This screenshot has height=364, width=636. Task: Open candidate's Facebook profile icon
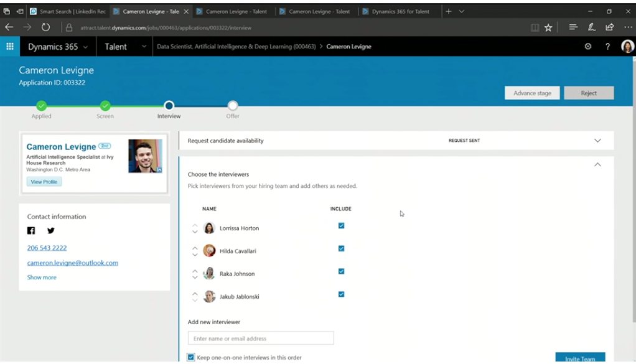tap(31, 231)
